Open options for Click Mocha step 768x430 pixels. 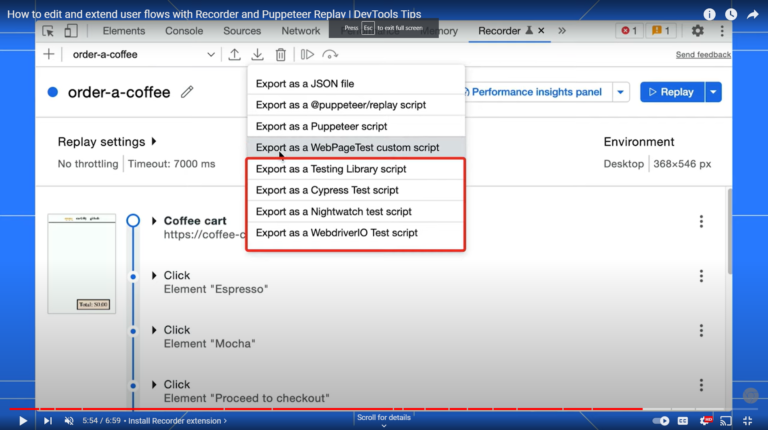[x=701, y=331]
